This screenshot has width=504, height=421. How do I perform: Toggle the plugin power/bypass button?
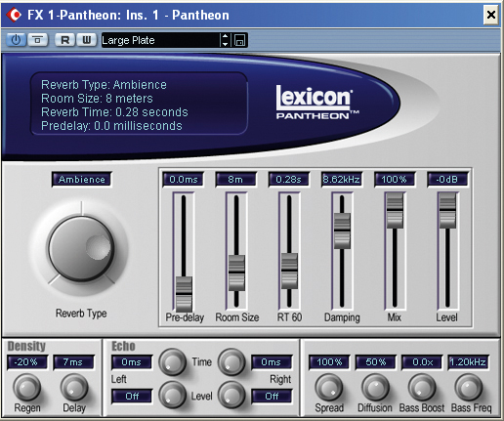click(16, 40)
